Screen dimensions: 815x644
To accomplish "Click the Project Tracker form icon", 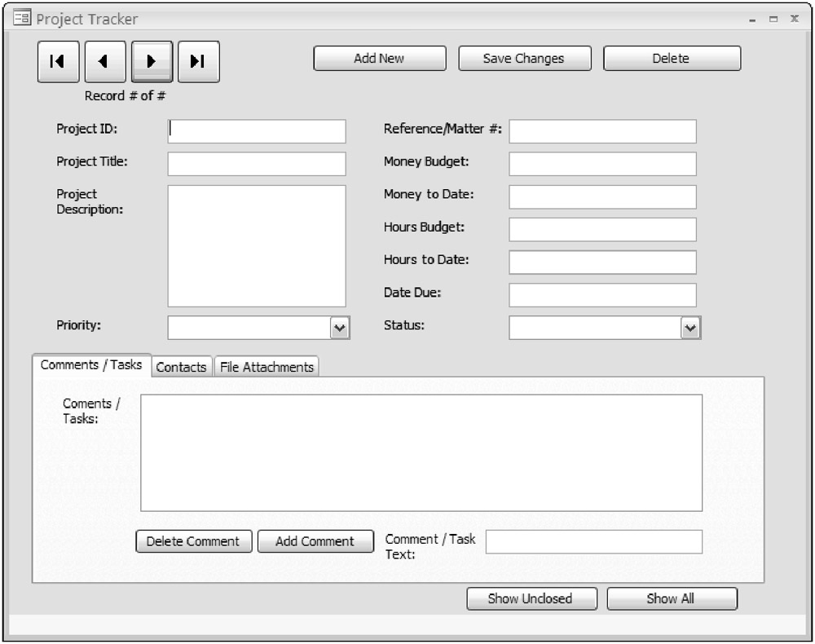I will tap(22, 18).
